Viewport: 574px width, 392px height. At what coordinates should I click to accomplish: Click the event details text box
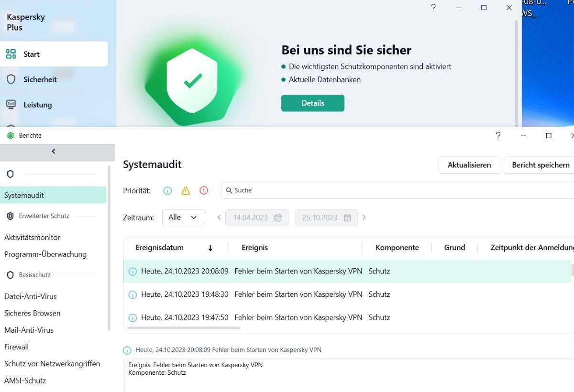point(348,375)
